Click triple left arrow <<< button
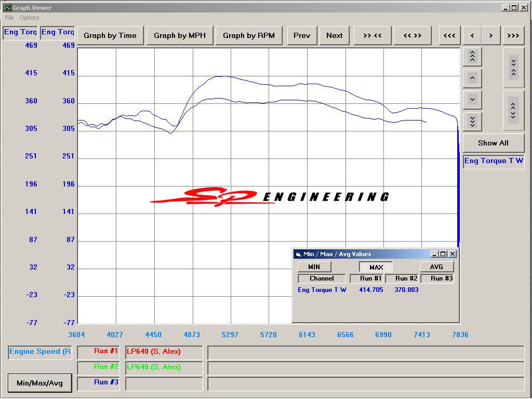The width and height of the screenshot is (532, 399). point(449,35)
